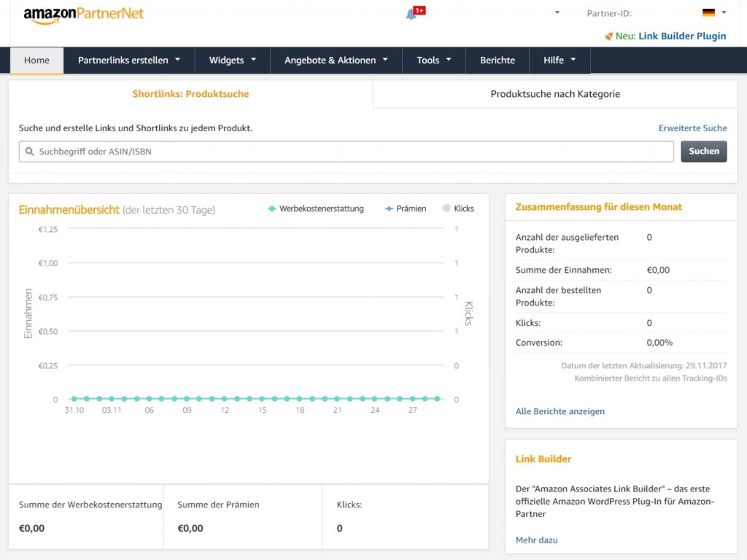747x560 pixels.
Task: Open Erweiterte Suche link
Action: coord(693,128)
